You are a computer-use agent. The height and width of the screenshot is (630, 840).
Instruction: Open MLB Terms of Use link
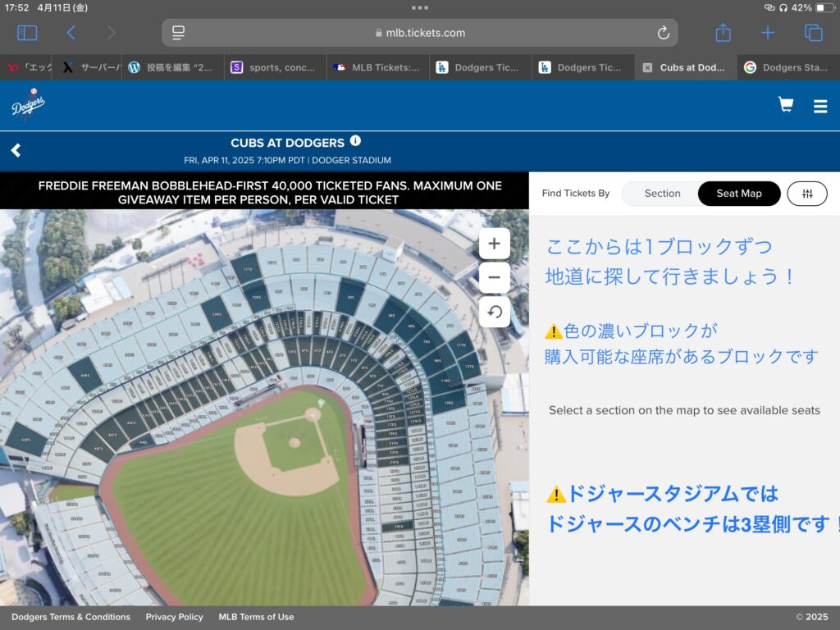pyautogui.click(x=256, y=617)
